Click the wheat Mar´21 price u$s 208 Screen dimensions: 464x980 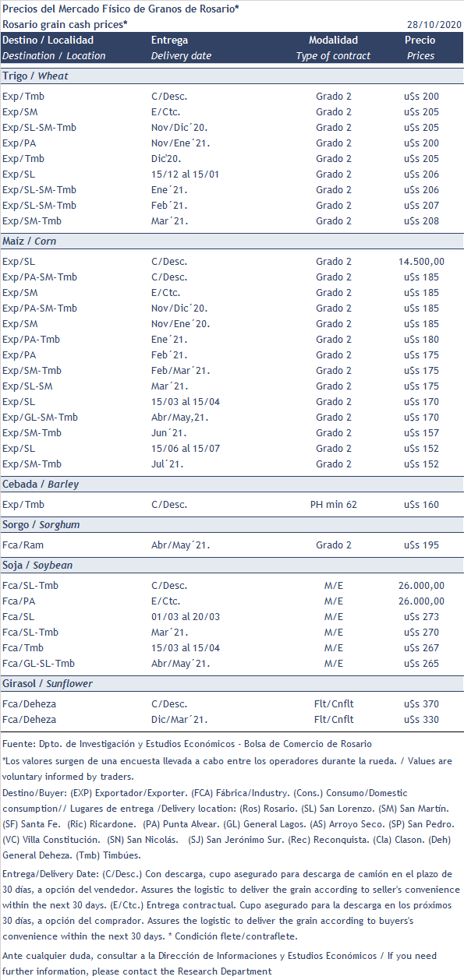coord(421,221)
